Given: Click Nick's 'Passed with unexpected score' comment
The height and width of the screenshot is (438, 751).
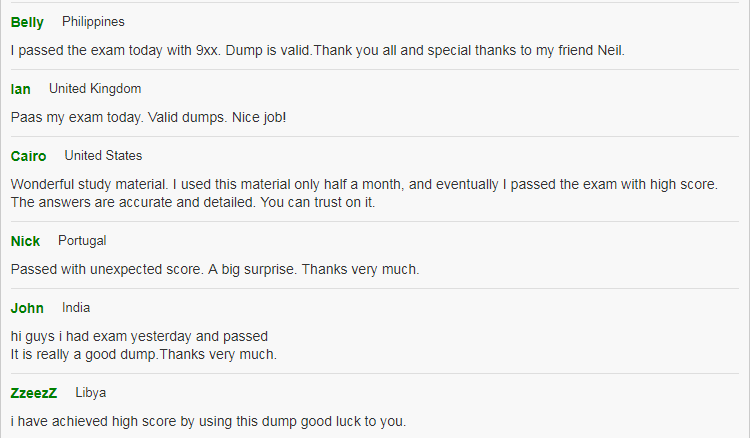Looking at the screenshot, I should pyautogui.click(x=215, y=269).
